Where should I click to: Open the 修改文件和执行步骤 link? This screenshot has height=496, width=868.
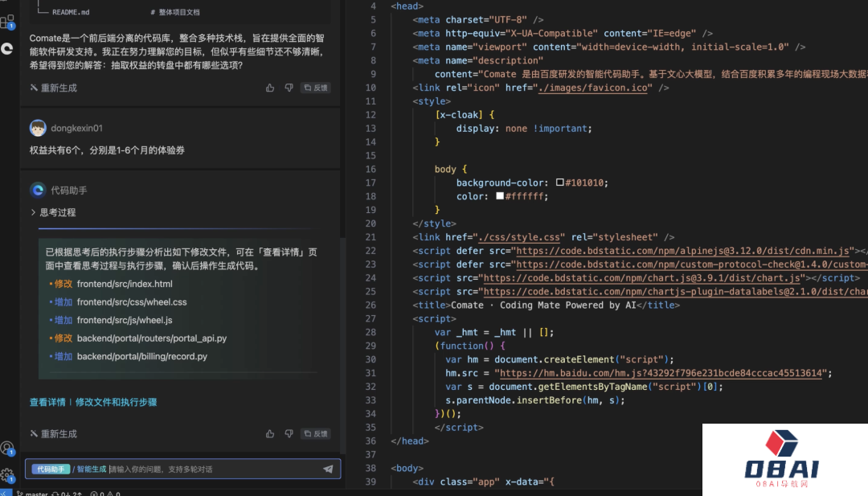[x=116, y=402]
